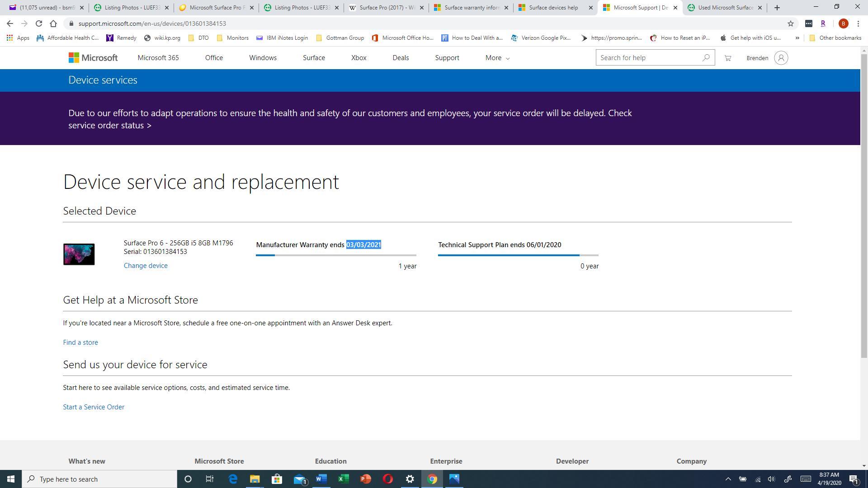Click the Device services header link
This screenshot has height=488, width=868.
click(103, 80)
